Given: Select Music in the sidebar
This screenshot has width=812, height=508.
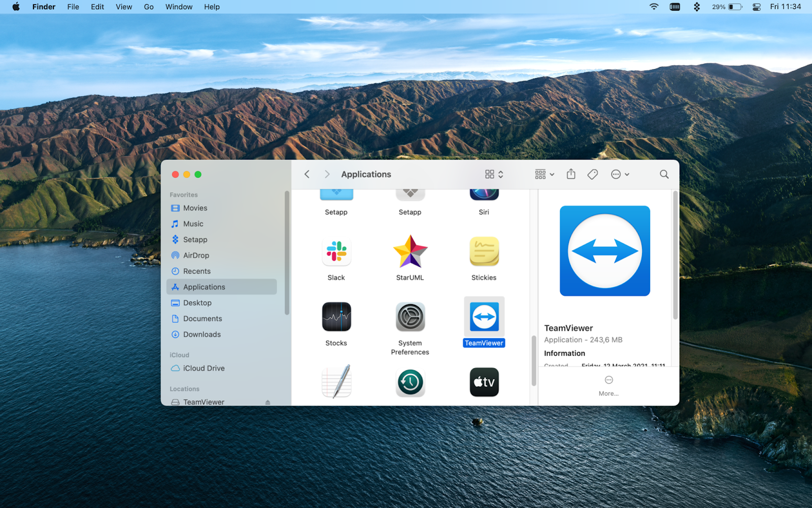Looking at the screenshot, I should (222, 224).
